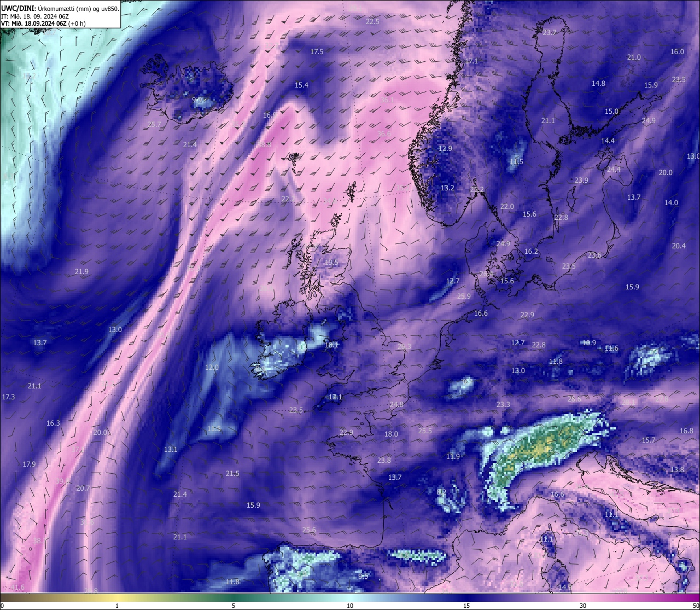Click the 11.9 value on the map
The image size is (700, 610).
(453, 457)
